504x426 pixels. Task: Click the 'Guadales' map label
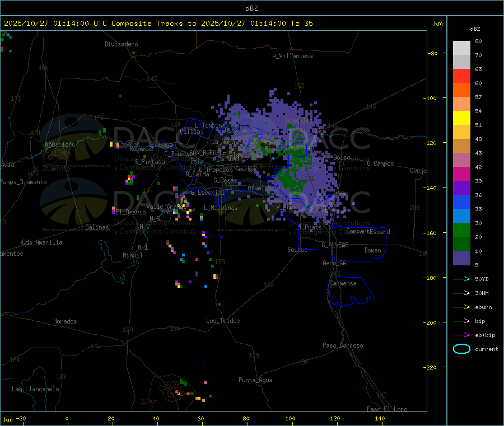[299, 120]
